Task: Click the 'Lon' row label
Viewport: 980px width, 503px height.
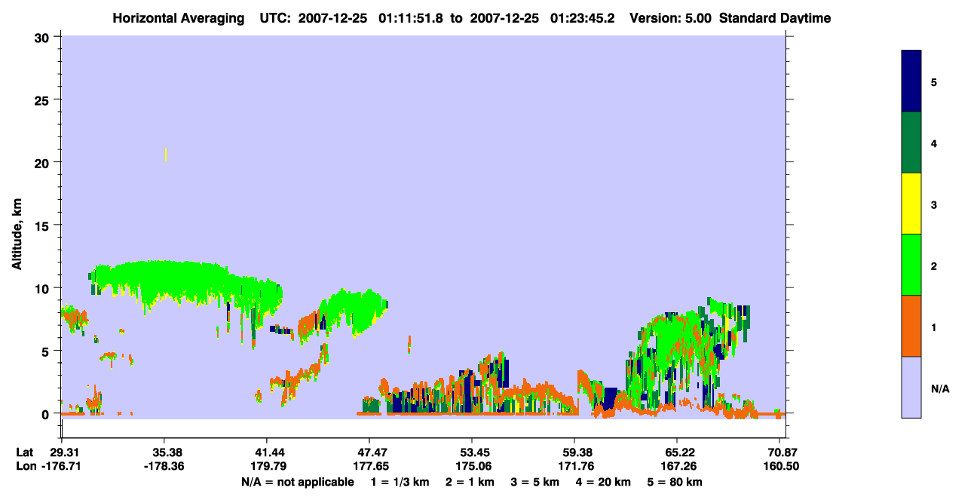Action: coord(26,466)
